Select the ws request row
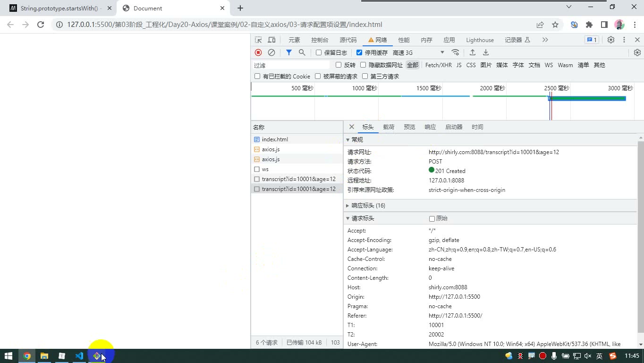Viewport: 644px width, 363px height. click(x=297, y=169)
